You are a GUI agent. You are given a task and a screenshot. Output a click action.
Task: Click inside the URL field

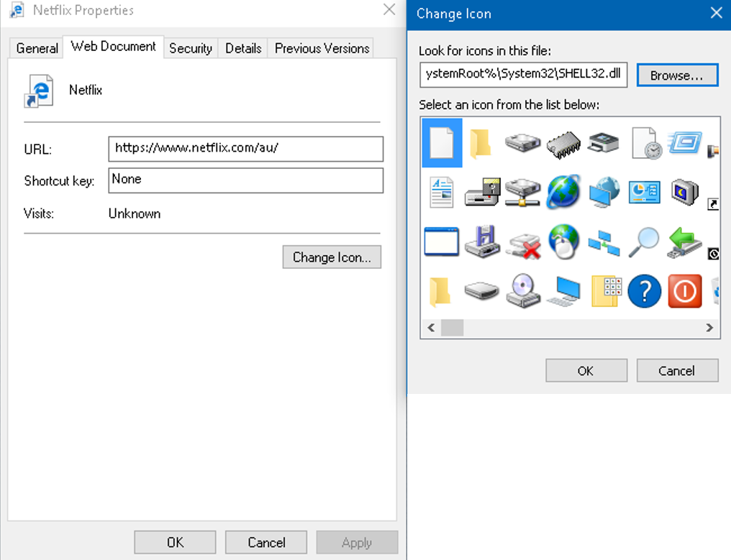coord(245,150)
